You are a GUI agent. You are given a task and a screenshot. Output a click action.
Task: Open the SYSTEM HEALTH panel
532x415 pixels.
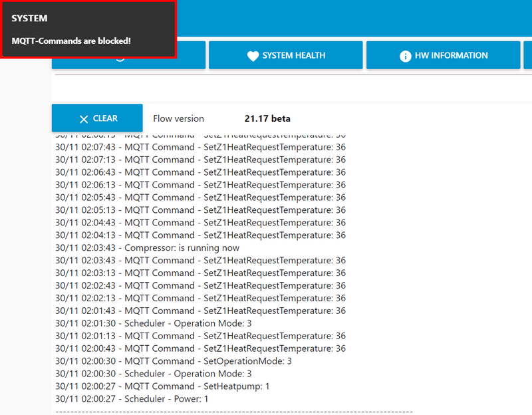point(285,56)
